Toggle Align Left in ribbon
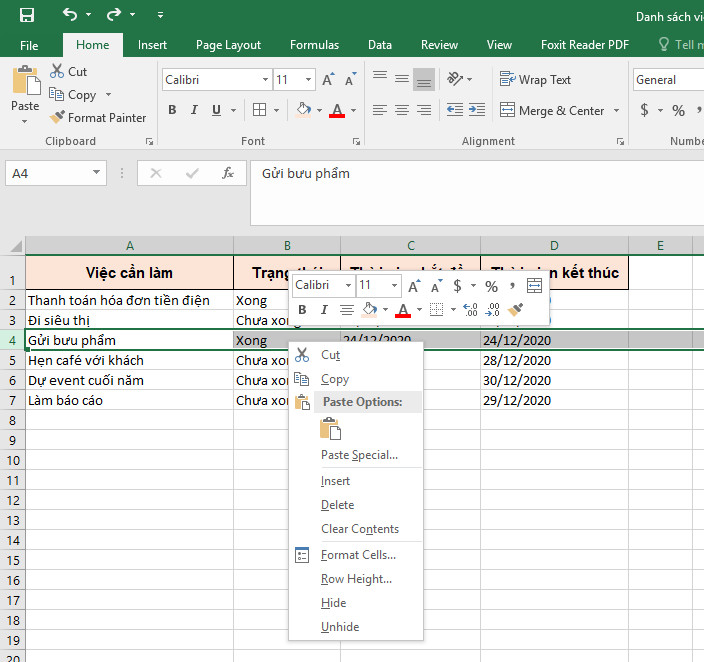Image resolution: width=704 pixels, height=662 pixels. pyautogui.click(x=380, y=110)
